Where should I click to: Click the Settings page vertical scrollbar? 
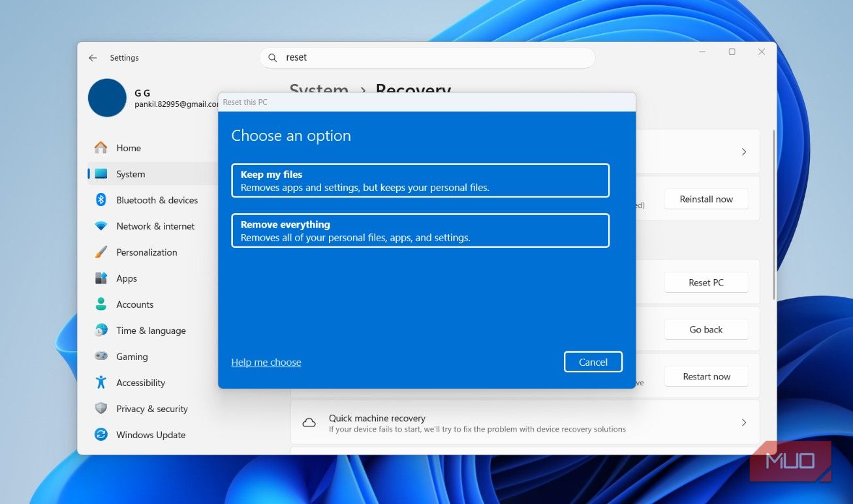774,215
